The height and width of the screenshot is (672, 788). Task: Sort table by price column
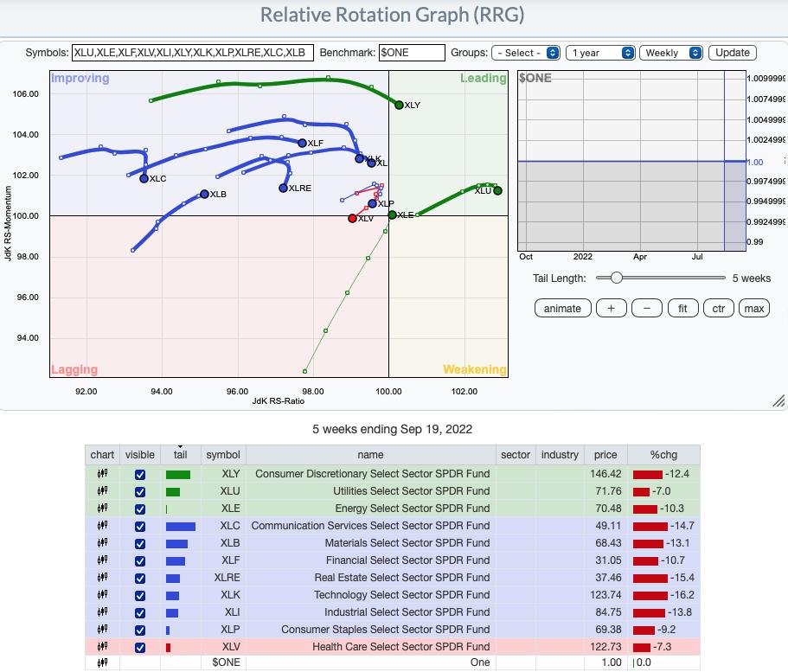(x=605, y=454)
